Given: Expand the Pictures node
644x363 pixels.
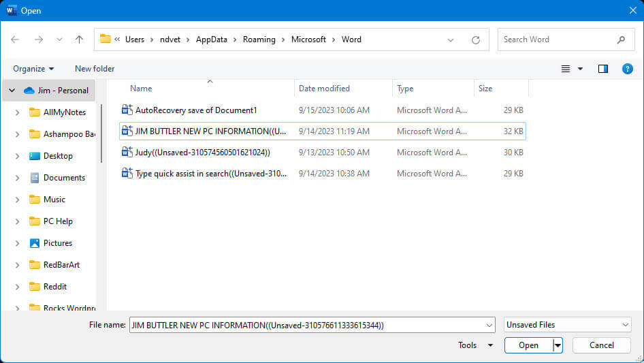Looking at the screenshot, I should pyautogui.click(x=17, y=243).
